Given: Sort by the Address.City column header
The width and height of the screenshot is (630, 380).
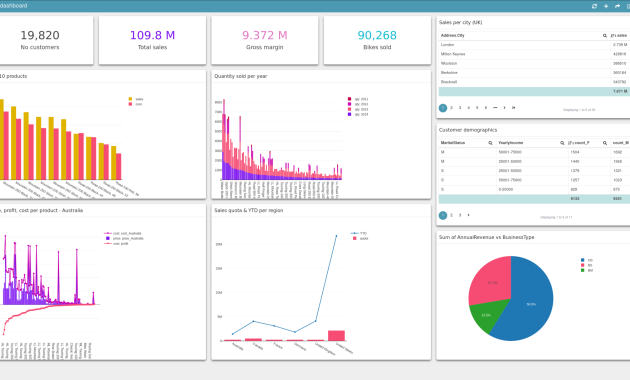Looking at the screenshot, I should (x=452, y=36).
